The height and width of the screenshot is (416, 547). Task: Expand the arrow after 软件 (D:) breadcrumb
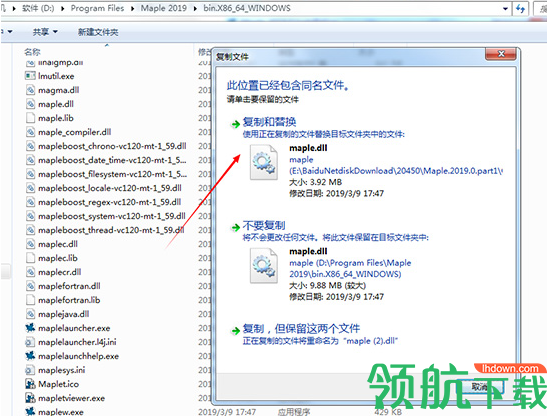[x=63, y=8]
